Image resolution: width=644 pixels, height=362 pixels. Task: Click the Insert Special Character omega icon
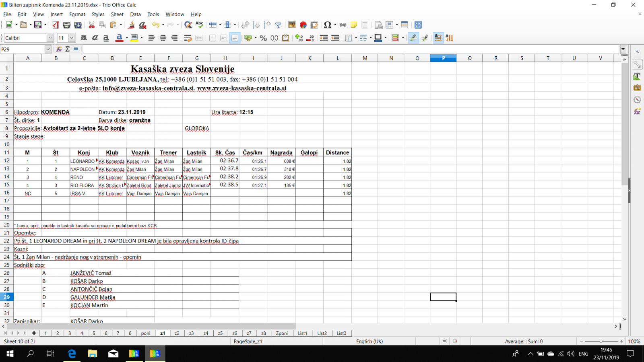pos(327,25)
